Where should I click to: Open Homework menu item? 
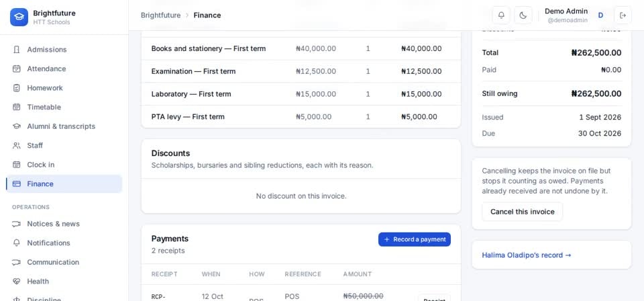64,88
